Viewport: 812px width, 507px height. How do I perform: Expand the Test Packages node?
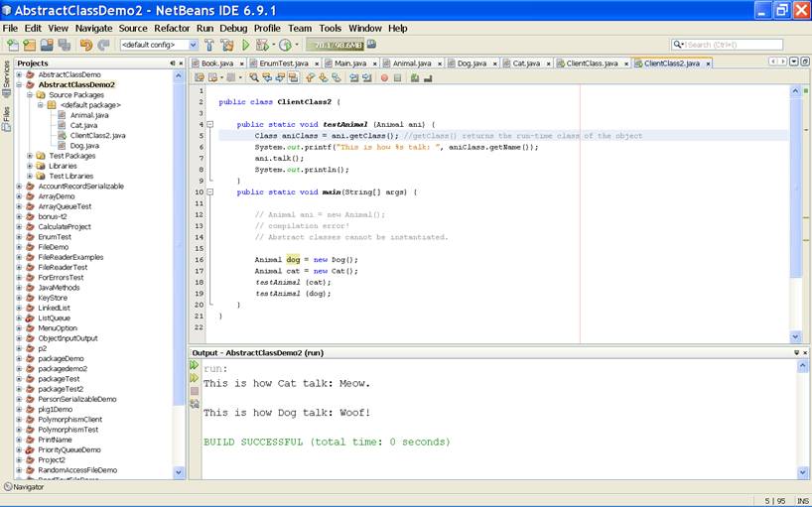coord(30,156)
